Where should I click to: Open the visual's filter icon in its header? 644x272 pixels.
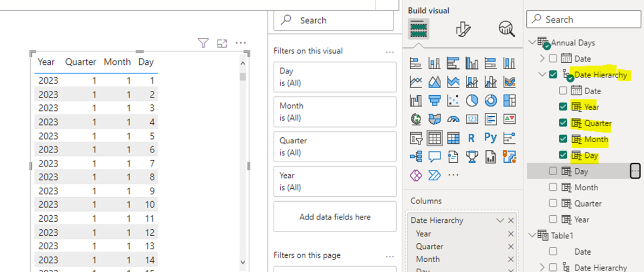click(204, 43)
